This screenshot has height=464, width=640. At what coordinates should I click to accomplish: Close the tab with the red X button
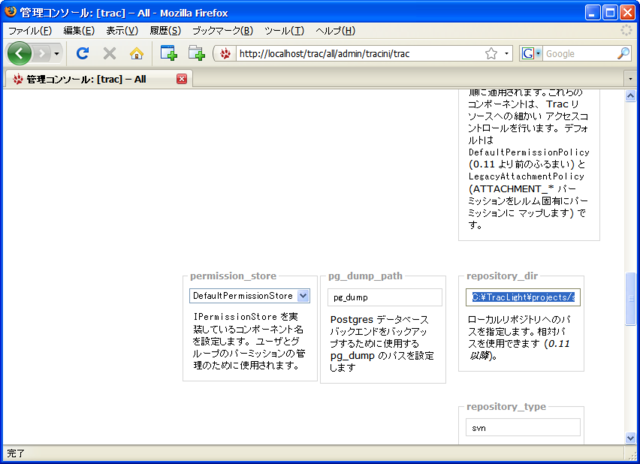click(182, 79)
